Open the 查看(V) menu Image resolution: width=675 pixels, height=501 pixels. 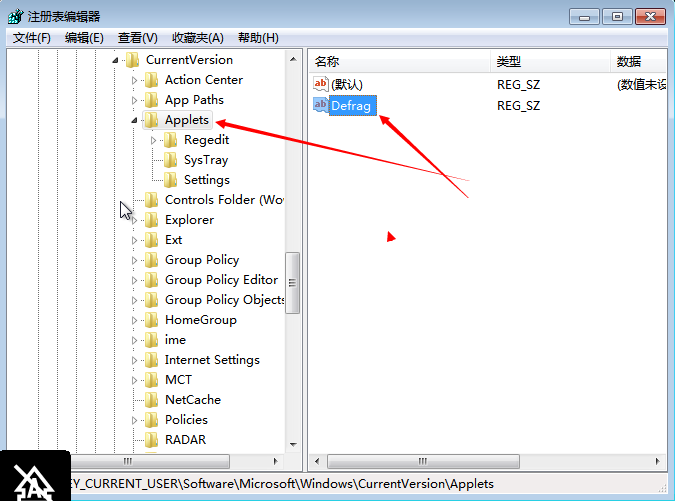[x=138, y=38]
